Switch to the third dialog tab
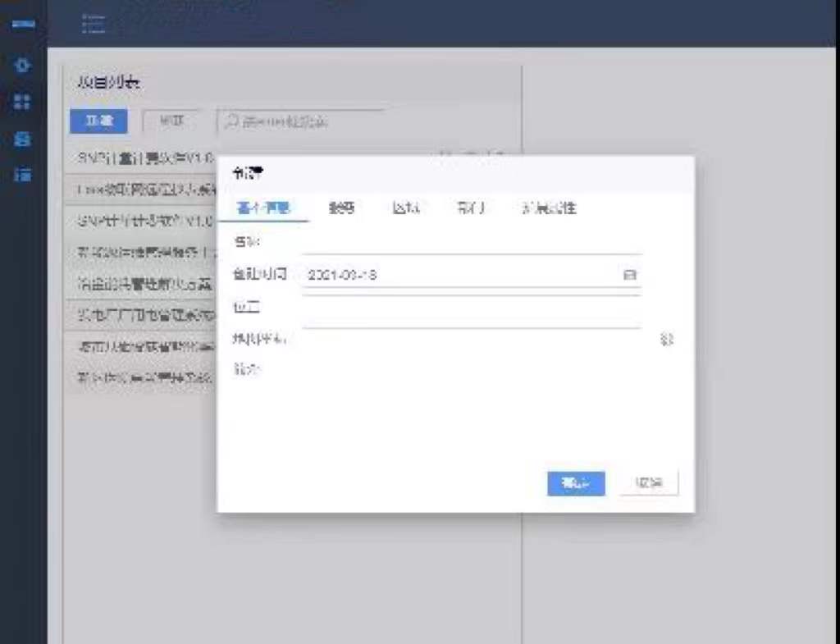The image size is (840, 644). 406,208
